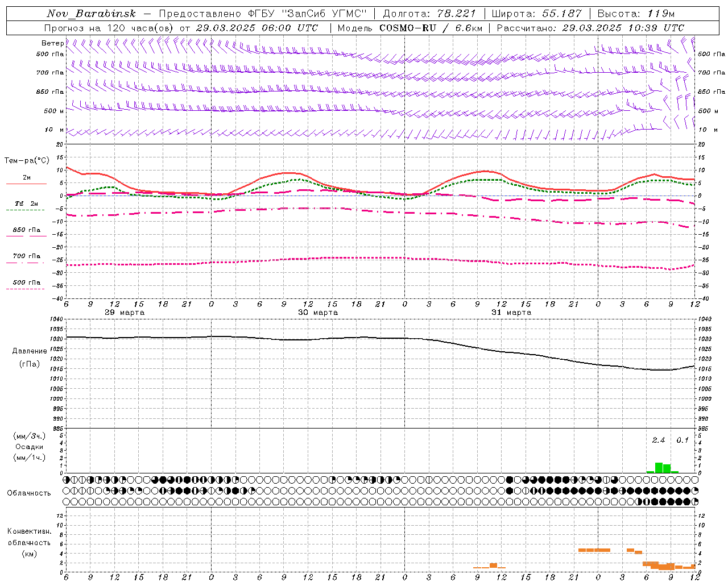
Task: Click the "Модель COSMO-RU / 6.6км" label
Action: pyautogui.click(x=410, y=28)
